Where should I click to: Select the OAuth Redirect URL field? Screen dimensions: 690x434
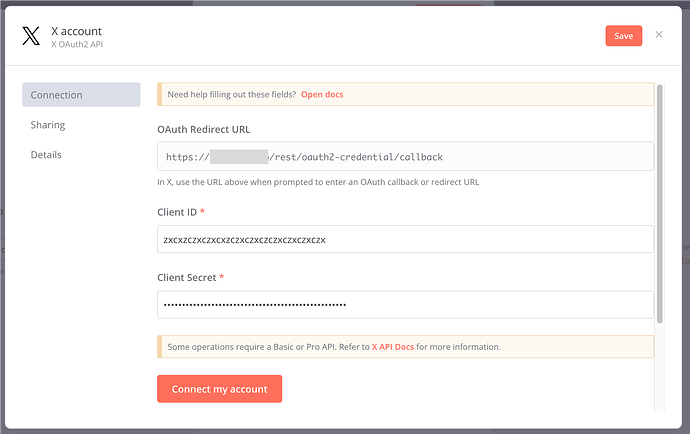[x=405, y=156]
